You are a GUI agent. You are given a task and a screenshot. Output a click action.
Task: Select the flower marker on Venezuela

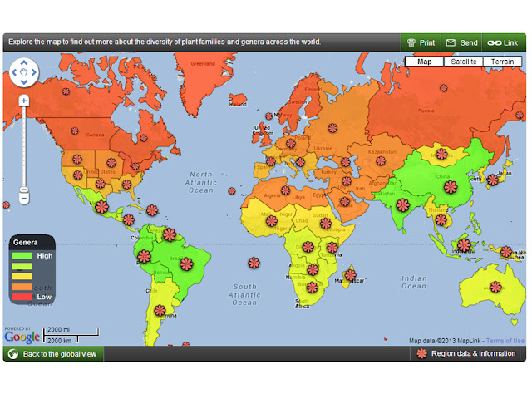(x=169, y=234)
